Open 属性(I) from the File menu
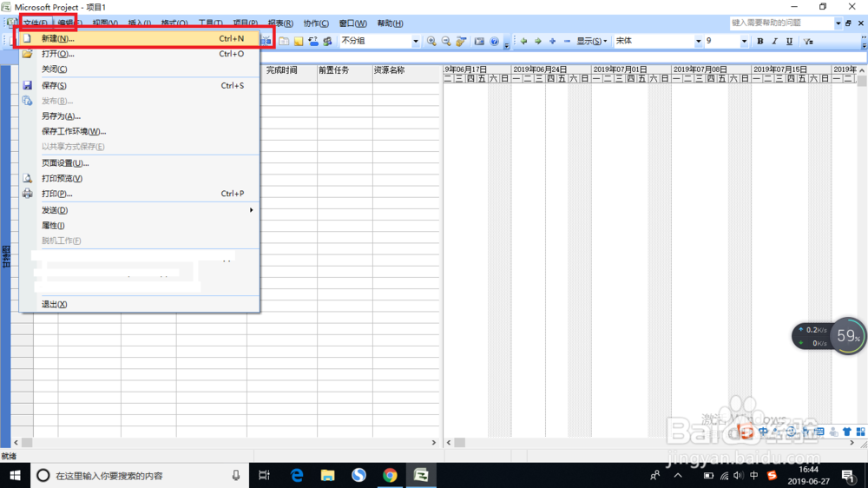This screenshot has height=488, width=868. [x=140, y=226]
